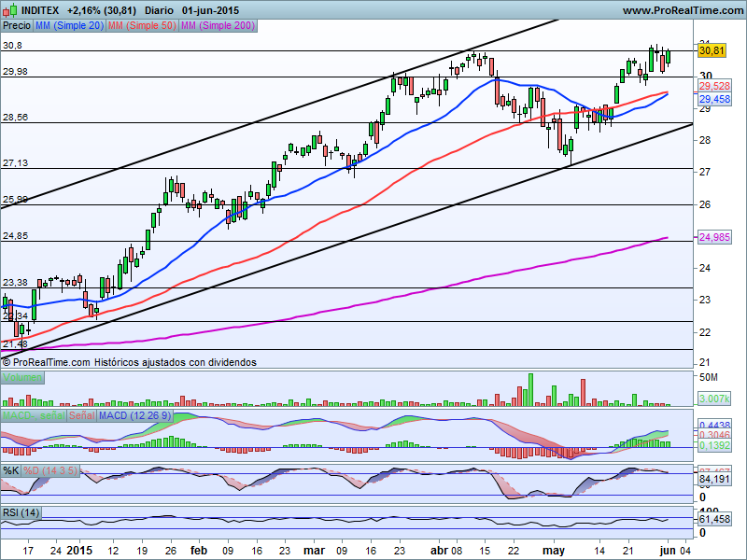This screenshot has width=747, height=560.
Task: Open the RSI (14) indicator label
Action: [x=21, y=512]
